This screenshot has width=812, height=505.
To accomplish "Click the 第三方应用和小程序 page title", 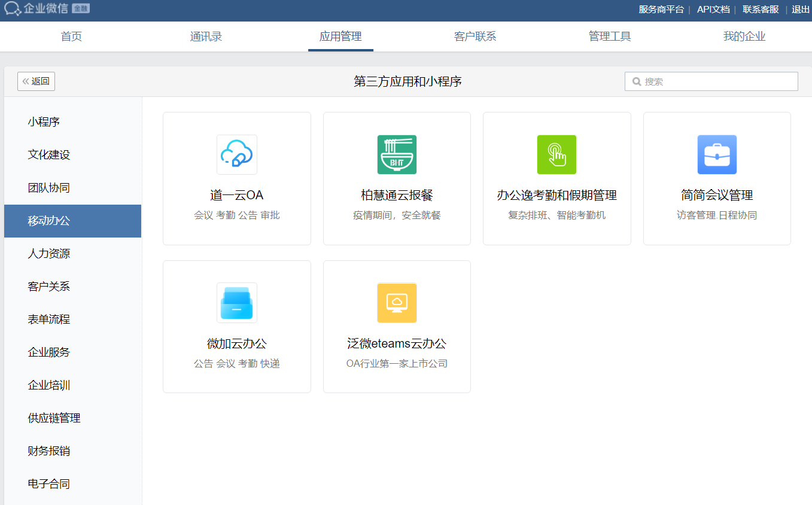I will click(x=407, y=81).
